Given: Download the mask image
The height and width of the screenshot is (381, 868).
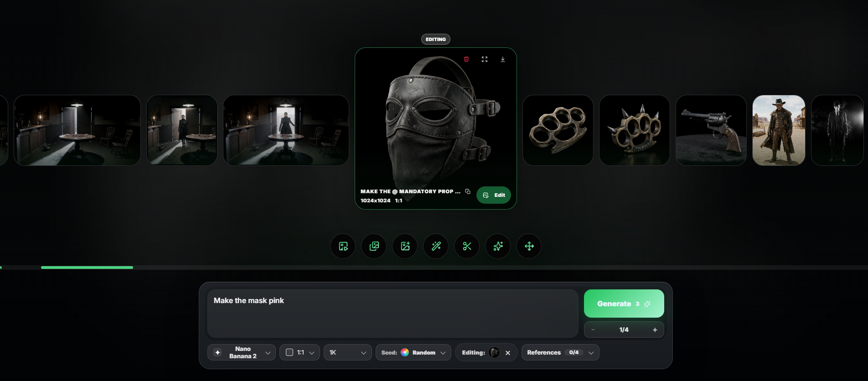Looking at the screenshot, I should (503, 59).
